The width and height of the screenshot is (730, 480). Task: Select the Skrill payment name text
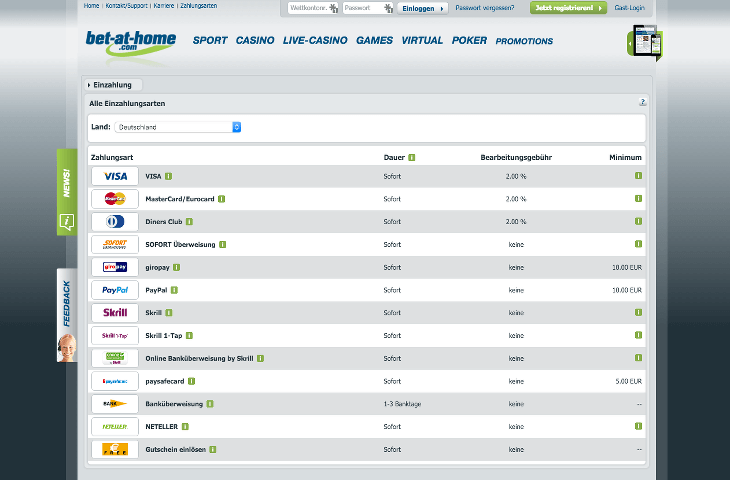pyautogui.click(x=153, y=313)
